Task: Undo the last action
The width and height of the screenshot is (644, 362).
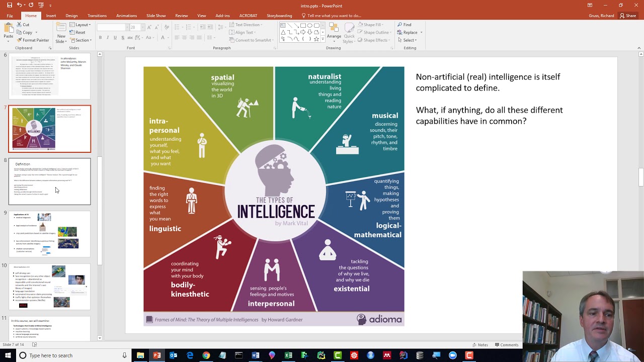Action: coord(20,5)
